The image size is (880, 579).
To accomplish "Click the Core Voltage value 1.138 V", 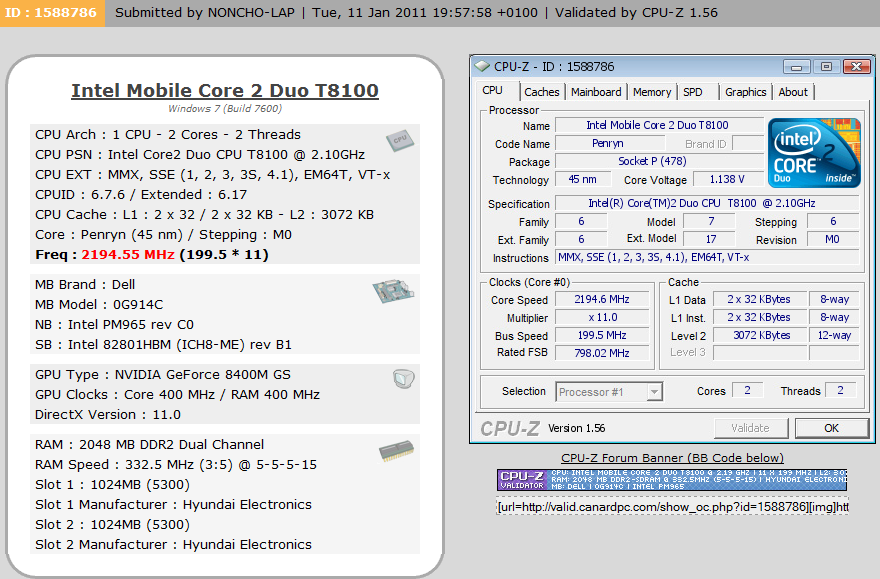I will click(x=727, y=180).
